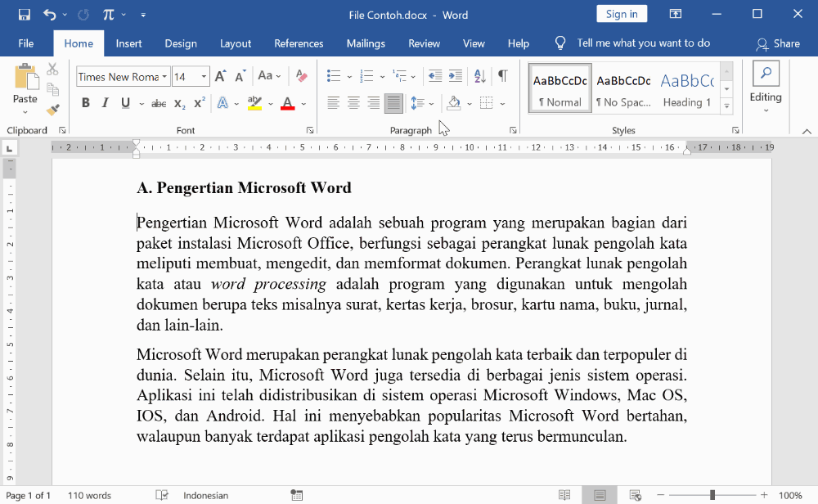Click Tell me what you want to do
The width and height of the screenshot is (818, 504).
click(643, 43)
